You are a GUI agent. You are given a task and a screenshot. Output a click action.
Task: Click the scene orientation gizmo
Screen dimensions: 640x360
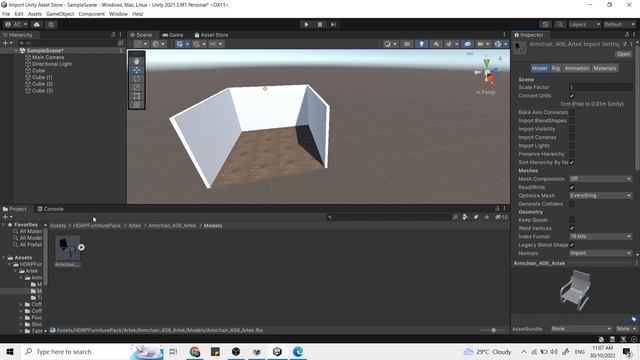[487, 71]
